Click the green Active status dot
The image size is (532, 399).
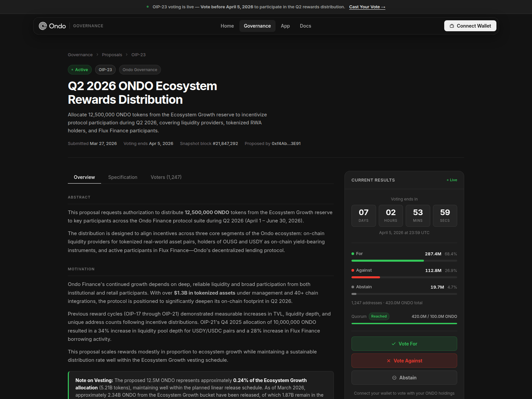click(x=72, y=69)
